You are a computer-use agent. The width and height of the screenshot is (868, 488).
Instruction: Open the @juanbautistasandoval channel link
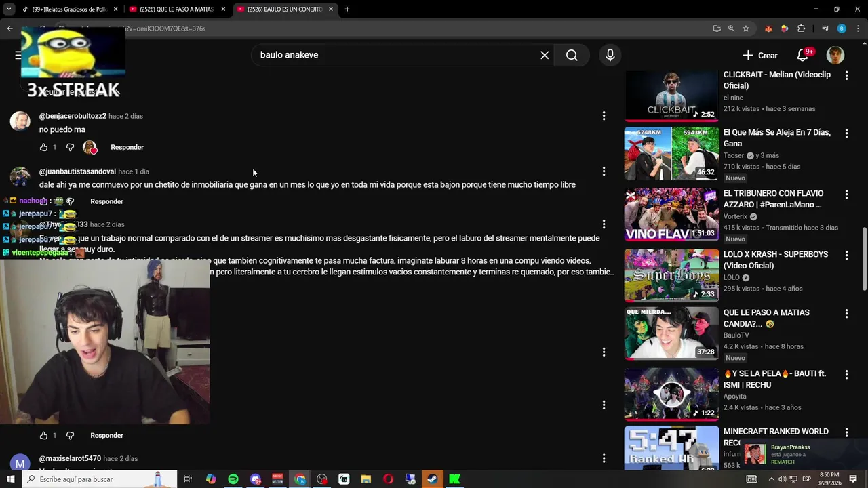pyautogui.click(x=77, y=171)
